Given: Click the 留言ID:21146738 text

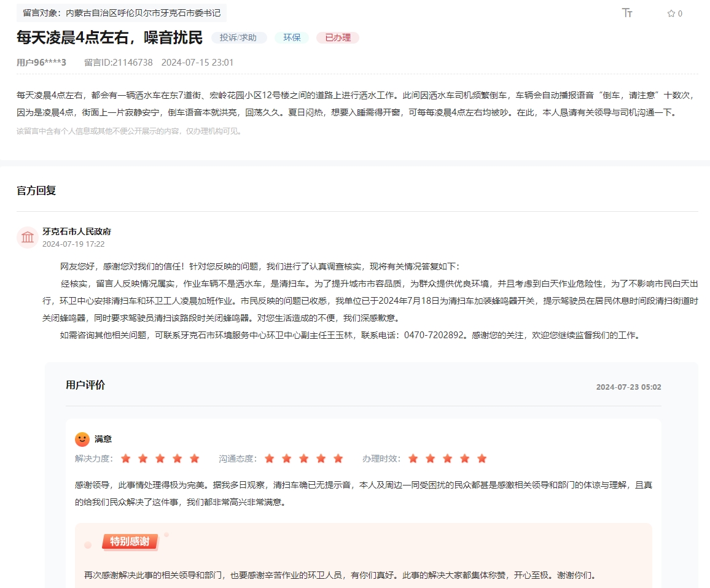Looking at the screenshot, I should pos(119,62).
